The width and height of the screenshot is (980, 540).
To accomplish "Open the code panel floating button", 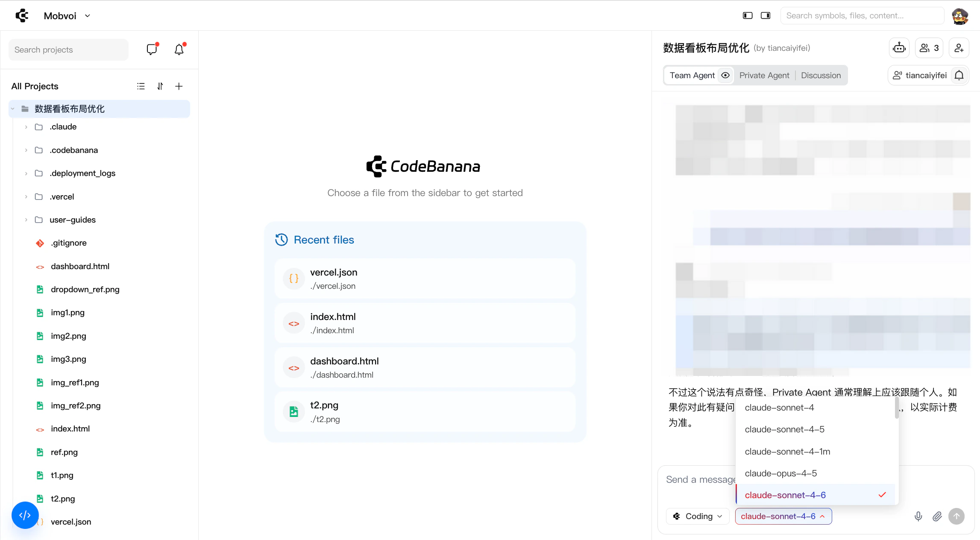I will point(25,515).
